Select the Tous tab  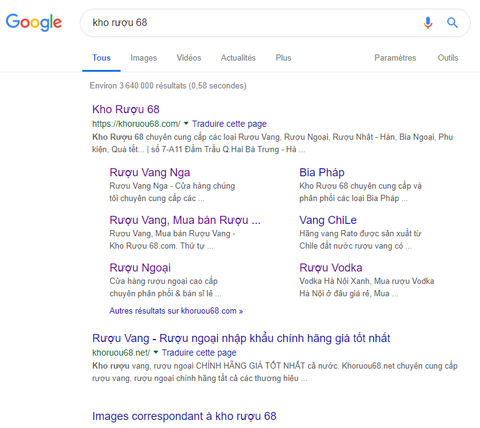click(101, 58)
